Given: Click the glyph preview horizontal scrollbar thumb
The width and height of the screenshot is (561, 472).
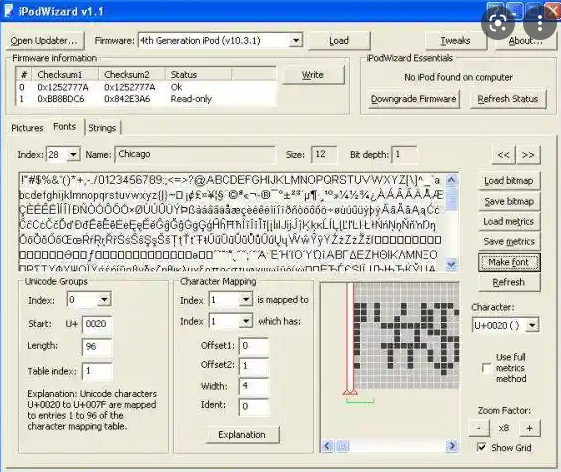Looking at the screenshot, I should (x=342, y=446).
